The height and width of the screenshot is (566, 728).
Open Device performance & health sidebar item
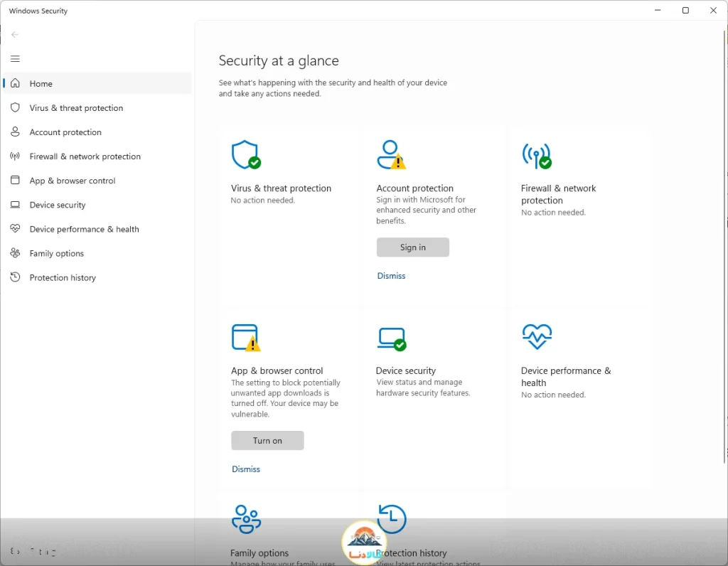coord(97,229)
